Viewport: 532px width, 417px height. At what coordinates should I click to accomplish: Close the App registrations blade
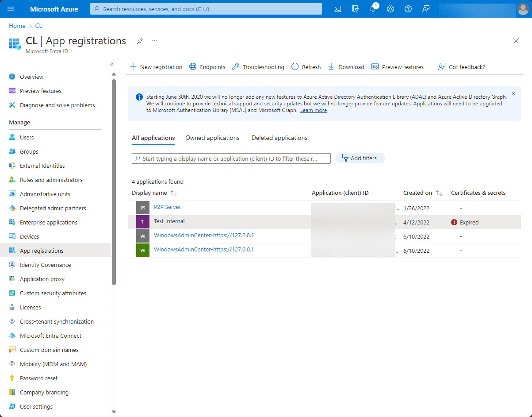point(516,41)
